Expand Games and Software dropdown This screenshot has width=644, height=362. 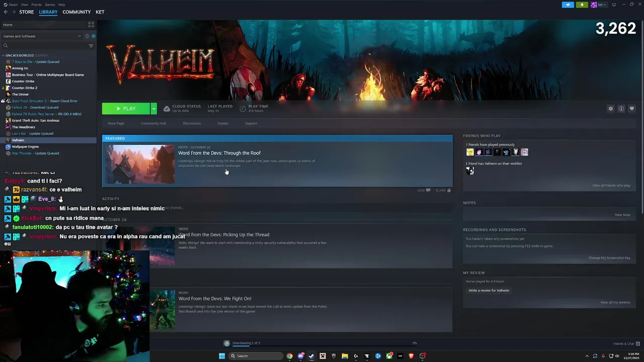pyautogui.click(x=41, y=36)
